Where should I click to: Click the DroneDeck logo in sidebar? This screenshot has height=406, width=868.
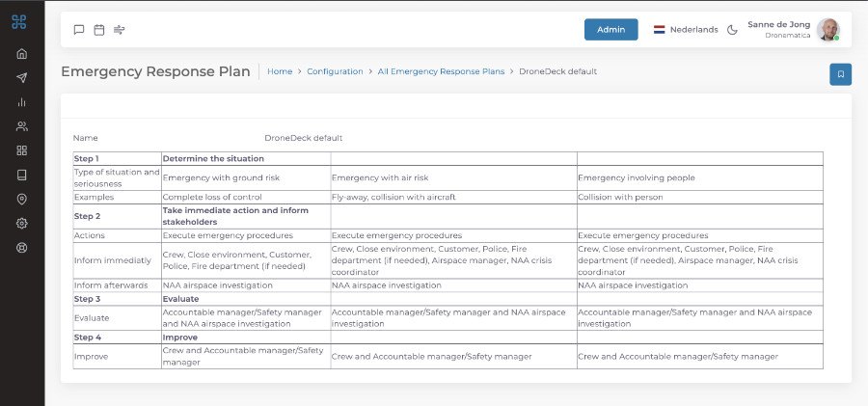(x=19, y=22)
